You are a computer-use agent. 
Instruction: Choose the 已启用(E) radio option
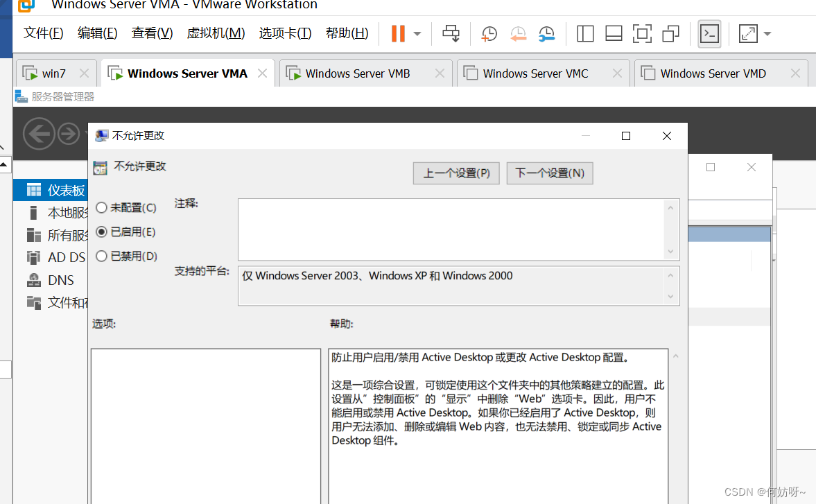click(x=102, y=232)
